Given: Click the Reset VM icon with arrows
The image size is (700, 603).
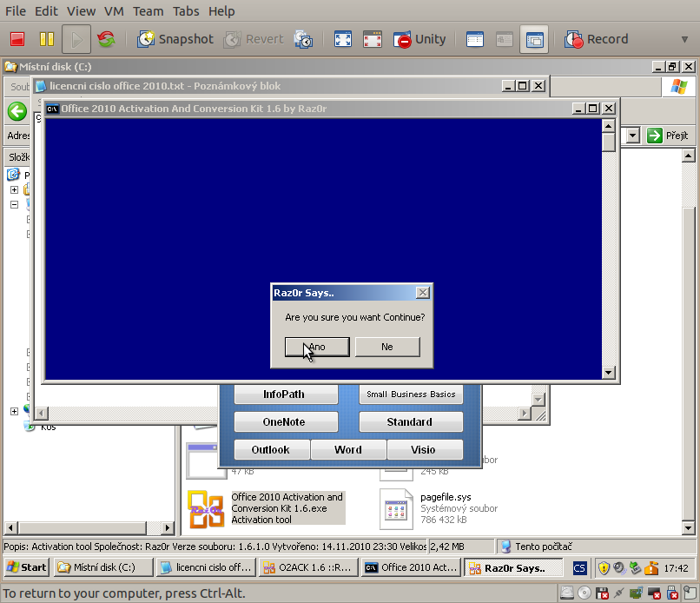Looking at the screenshot, I should coord(106,39).
